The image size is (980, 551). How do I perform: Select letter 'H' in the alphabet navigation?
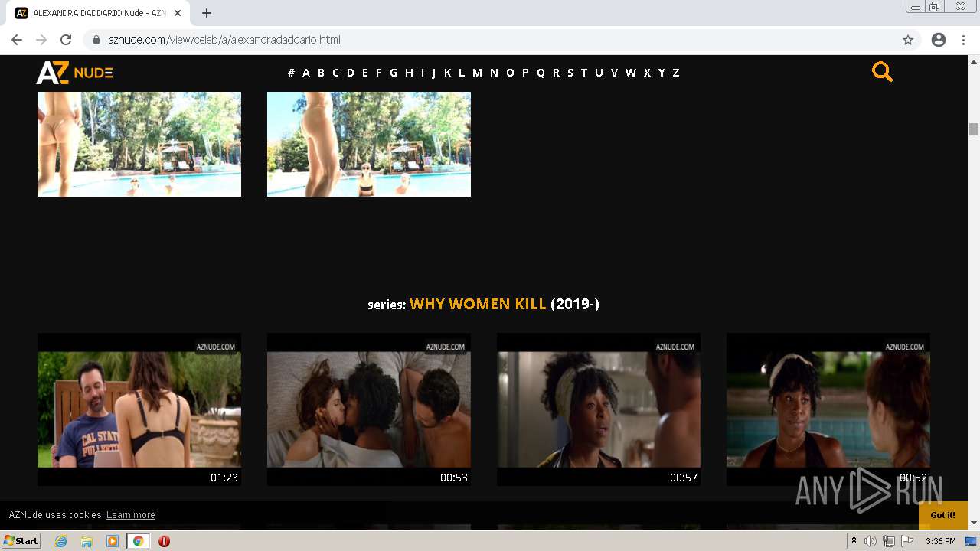(409, 73)
